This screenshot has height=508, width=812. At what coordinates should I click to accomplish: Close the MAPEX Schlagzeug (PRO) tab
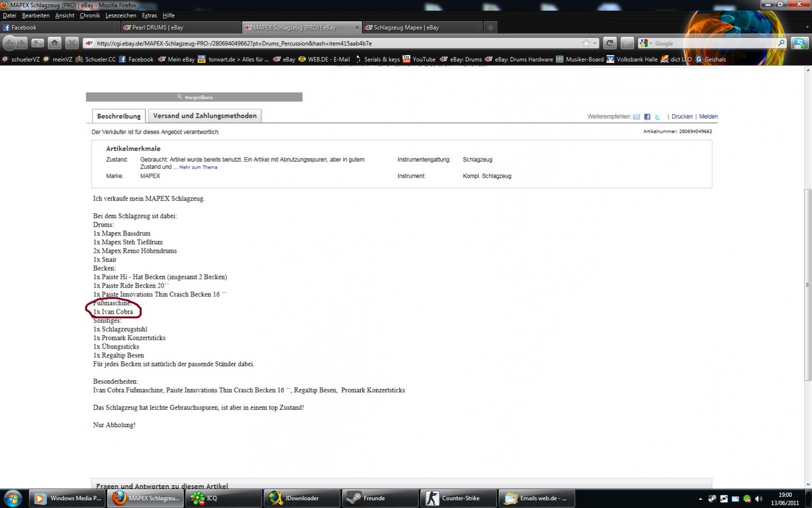(x=357, y=28)
